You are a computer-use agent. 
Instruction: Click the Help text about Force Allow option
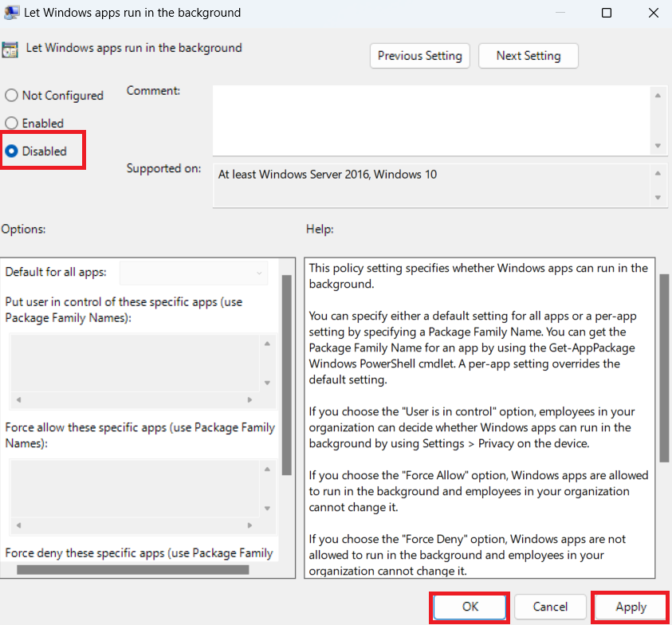[x=478, y=491]
